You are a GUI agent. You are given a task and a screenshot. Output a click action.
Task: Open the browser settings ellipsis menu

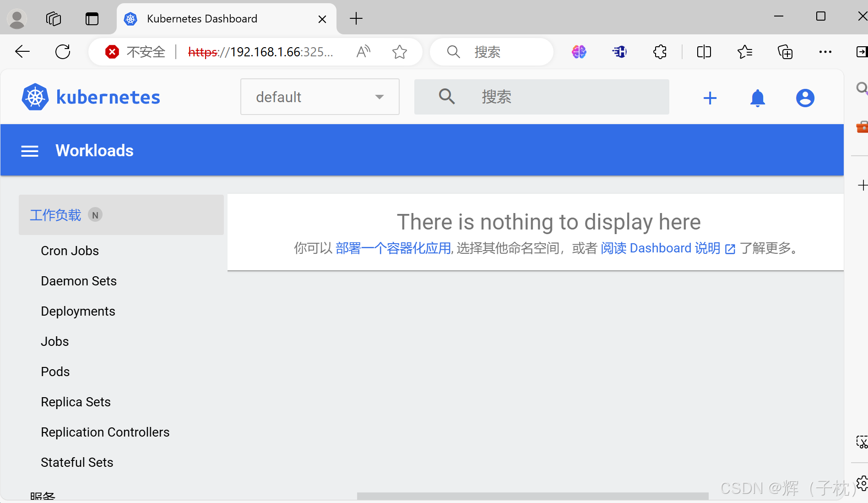(825, 52)
